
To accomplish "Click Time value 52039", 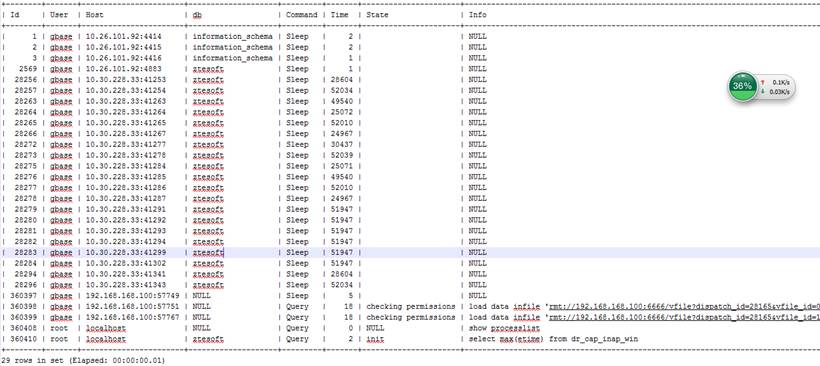I will point(342,155).
